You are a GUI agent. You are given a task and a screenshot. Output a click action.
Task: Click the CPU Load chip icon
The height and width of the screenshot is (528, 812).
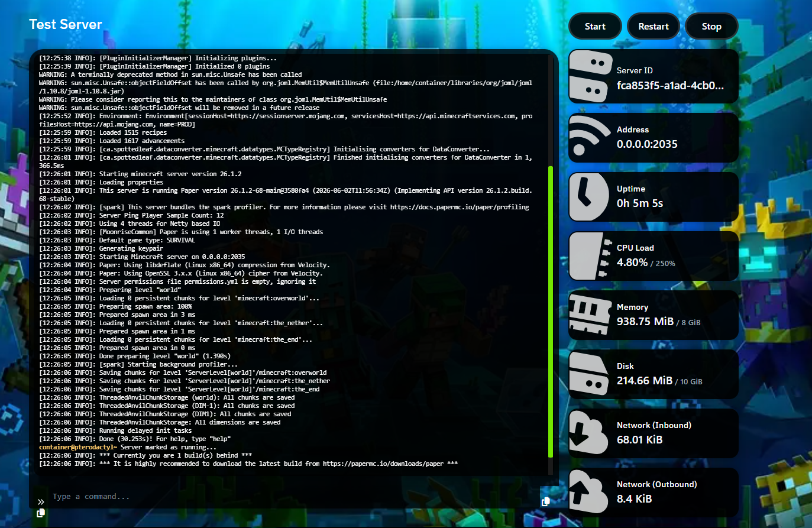point(590,255)
